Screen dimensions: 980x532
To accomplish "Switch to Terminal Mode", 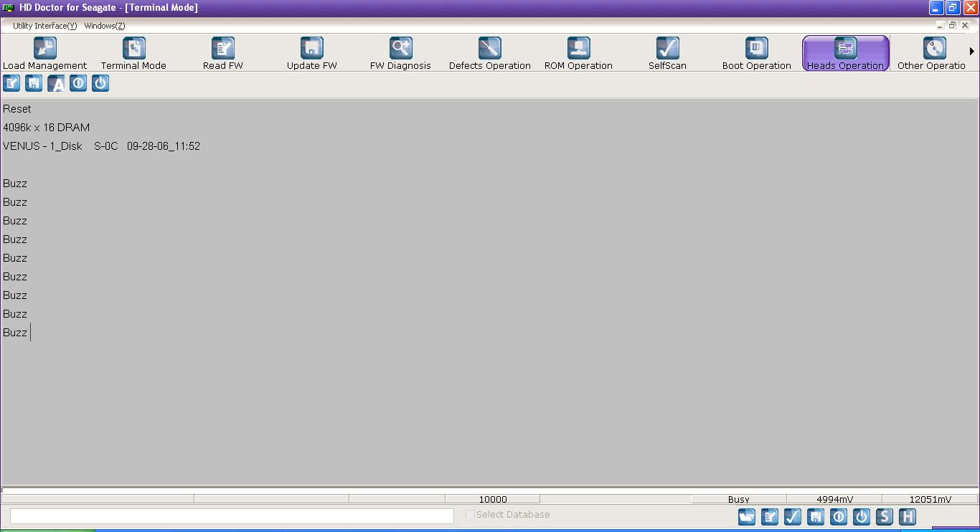I will 133,54.
